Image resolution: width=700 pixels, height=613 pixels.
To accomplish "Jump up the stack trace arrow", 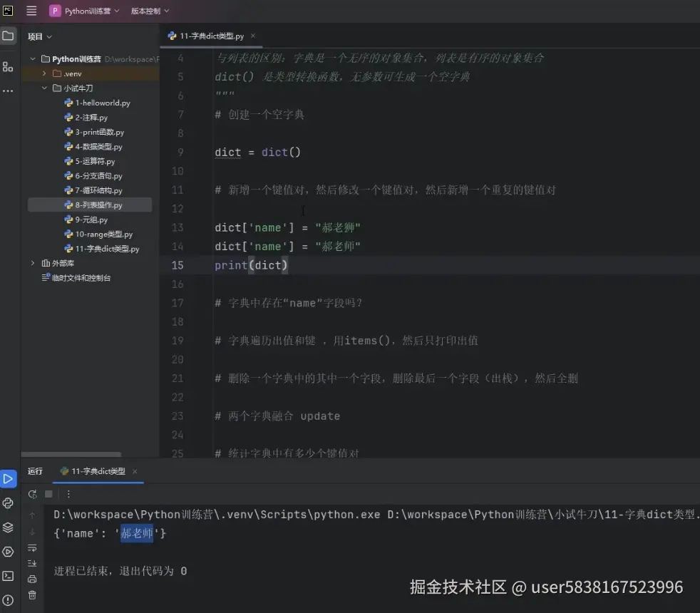I will (32, 515).
